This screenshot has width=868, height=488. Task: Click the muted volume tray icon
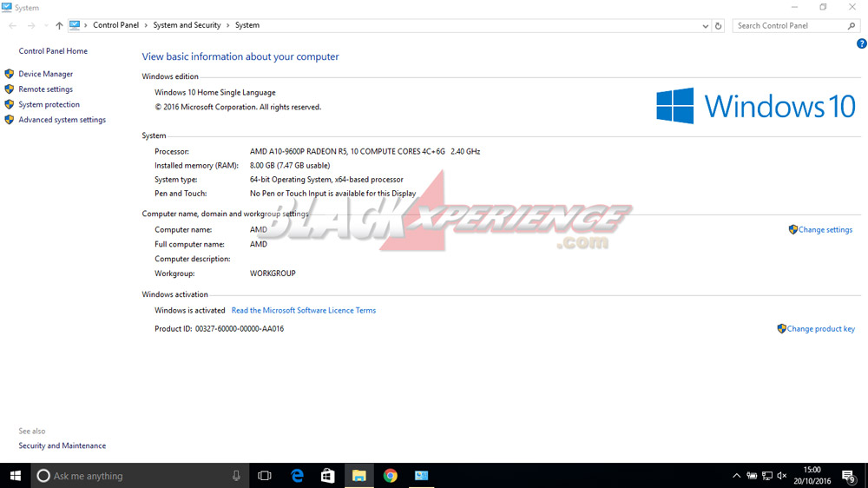coord(782,476)
